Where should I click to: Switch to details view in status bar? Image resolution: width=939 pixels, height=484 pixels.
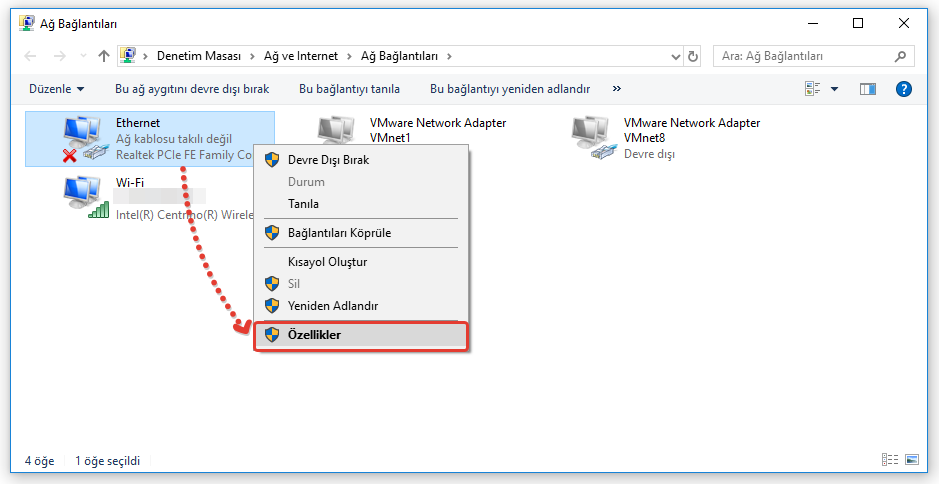(x=888, y=460)
